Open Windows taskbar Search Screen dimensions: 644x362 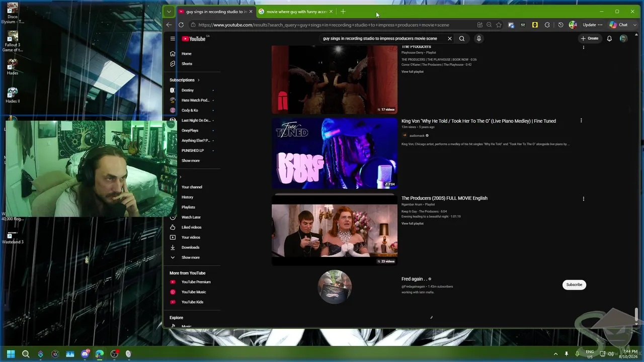[x=26, y=354]
